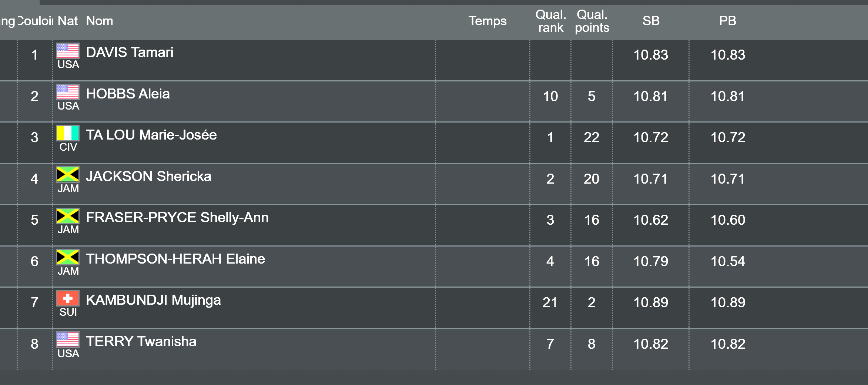This screenshot has height=385, width=868.
Task: Open athlete DAVIS Tamari's name
Action: coord(130,53)
